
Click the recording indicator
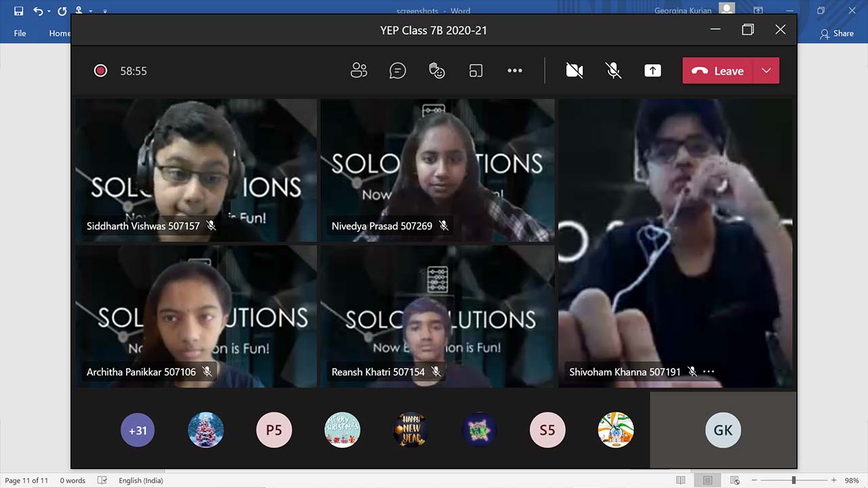(100, 70)
